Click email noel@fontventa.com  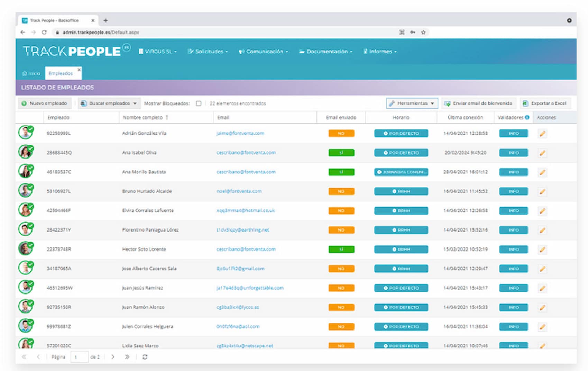point(239,191)
